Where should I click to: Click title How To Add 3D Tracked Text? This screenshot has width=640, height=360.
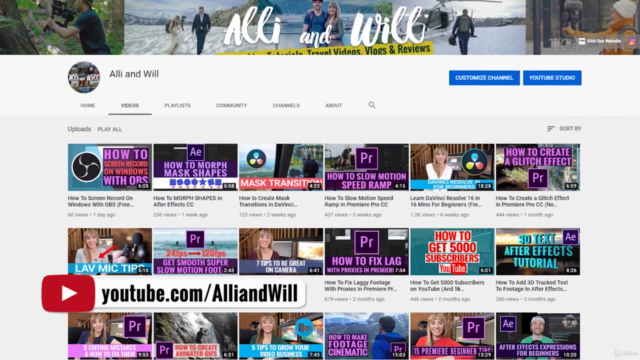(532, 286)
